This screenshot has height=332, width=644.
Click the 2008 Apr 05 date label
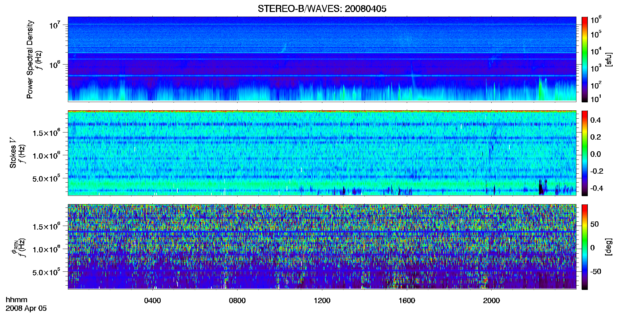[x=26, y=308]
